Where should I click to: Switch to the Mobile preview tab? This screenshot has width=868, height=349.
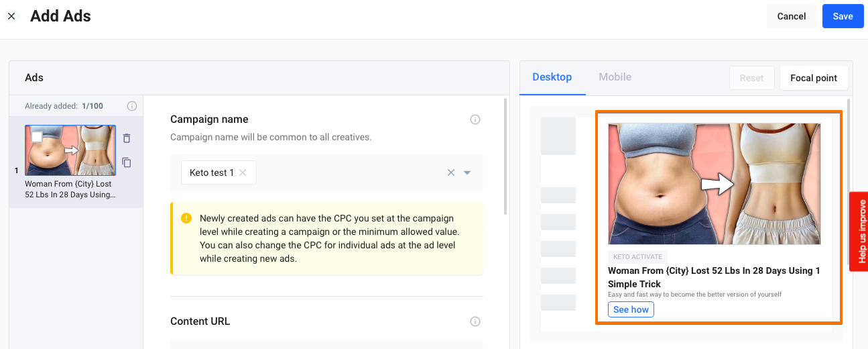click(615, 77)
